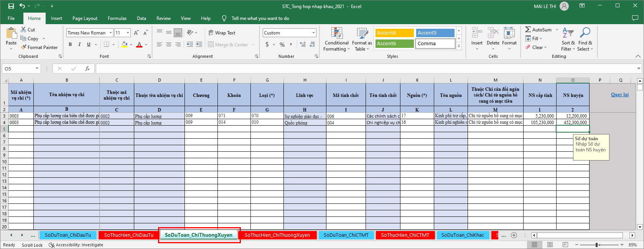
Task: Click the Borders icon in Font group
Action: pyautogui.click(x=107, y=44)
